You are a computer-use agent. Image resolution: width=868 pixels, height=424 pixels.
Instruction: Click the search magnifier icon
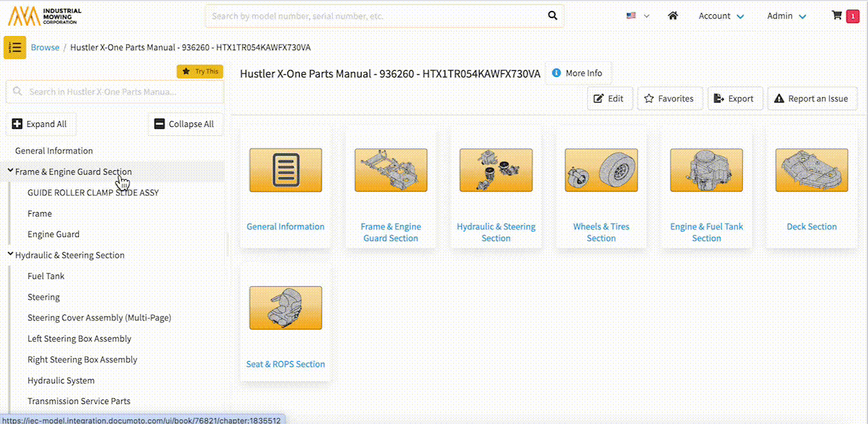coord(552,15)
